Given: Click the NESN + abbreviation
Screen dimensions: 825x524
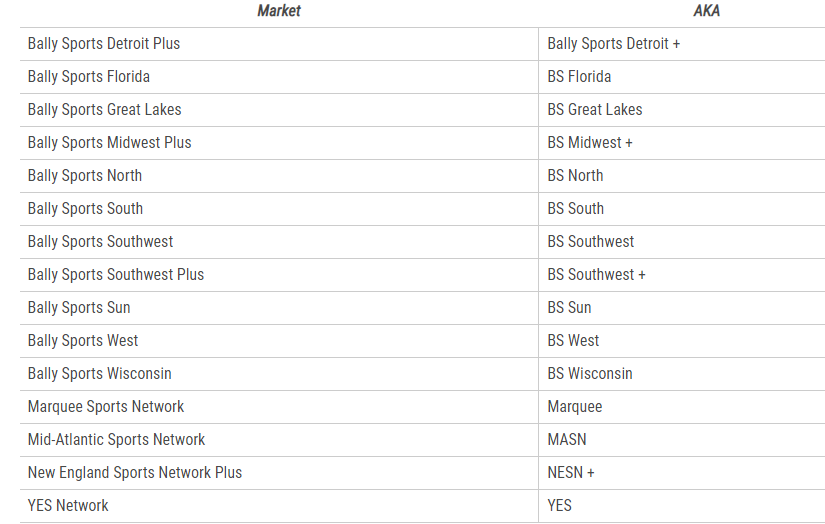Looking at the screenshot, I should (571, 473).
